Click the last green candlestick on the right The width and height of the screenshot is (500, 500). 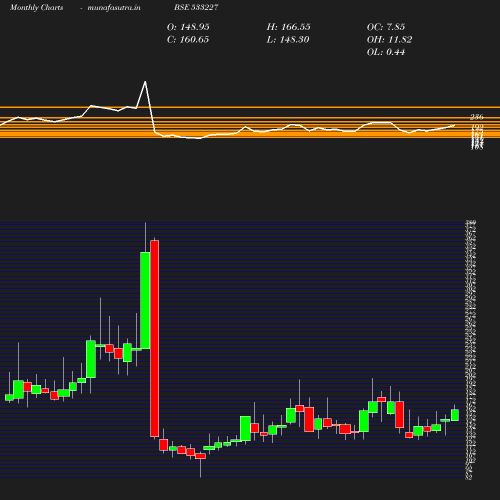pyautogui.click(x=455, y=415)
